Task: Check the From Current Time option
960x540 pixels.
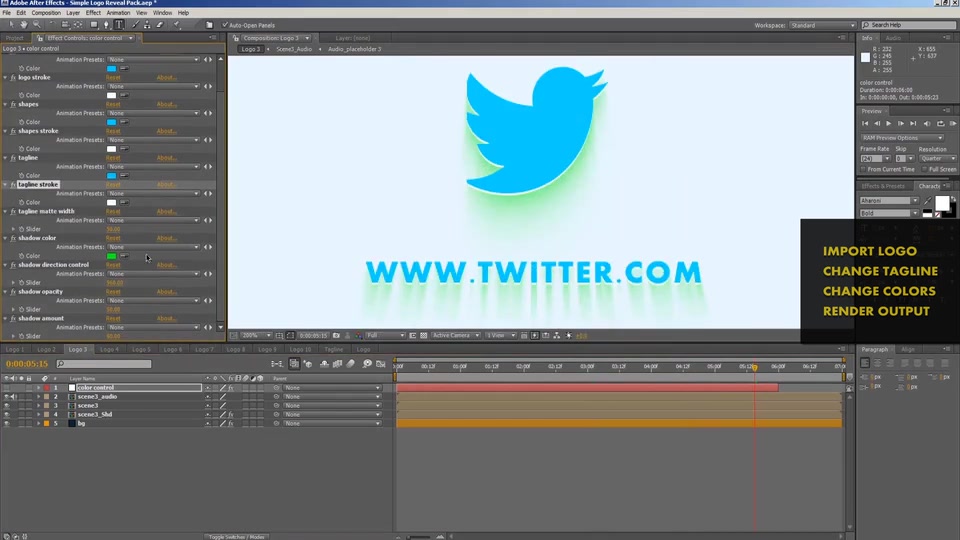Action: (863, 170)
